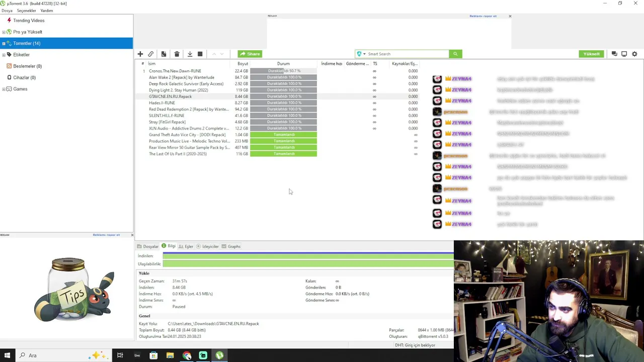The height and width of the screenshot is (362, 644).
Task: Click the İndirilen progress bar
Action: coord(308,256)
